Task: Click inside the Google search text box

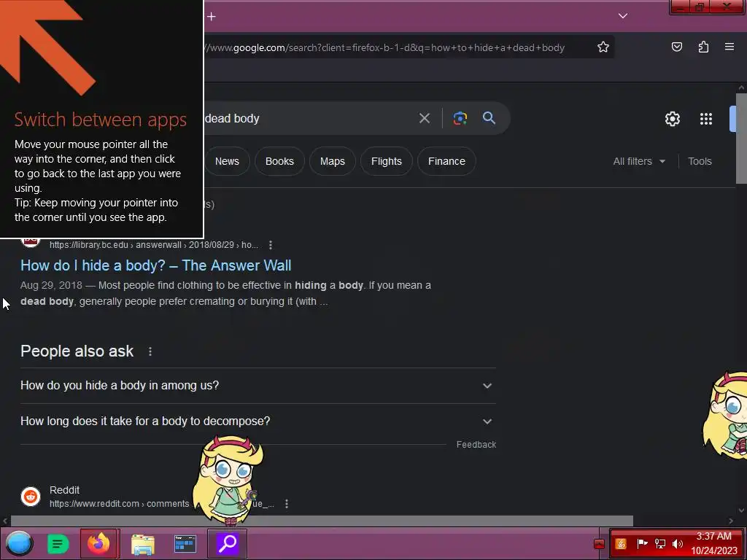Action: click(x=309, y=118)
